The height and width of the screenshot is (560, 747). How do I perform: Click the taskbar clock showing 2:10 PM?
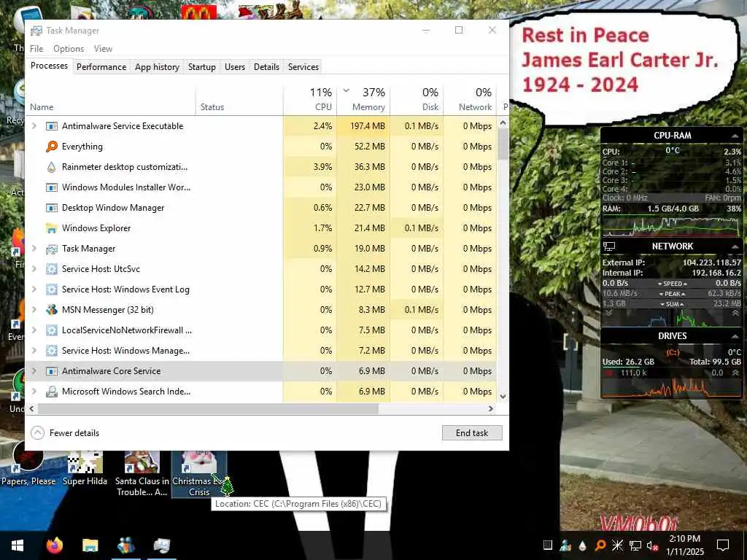(684, 545)
